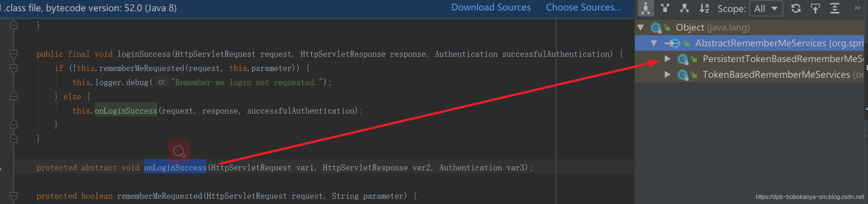Refresh the hierarchy tree

[x=796, y=8]
